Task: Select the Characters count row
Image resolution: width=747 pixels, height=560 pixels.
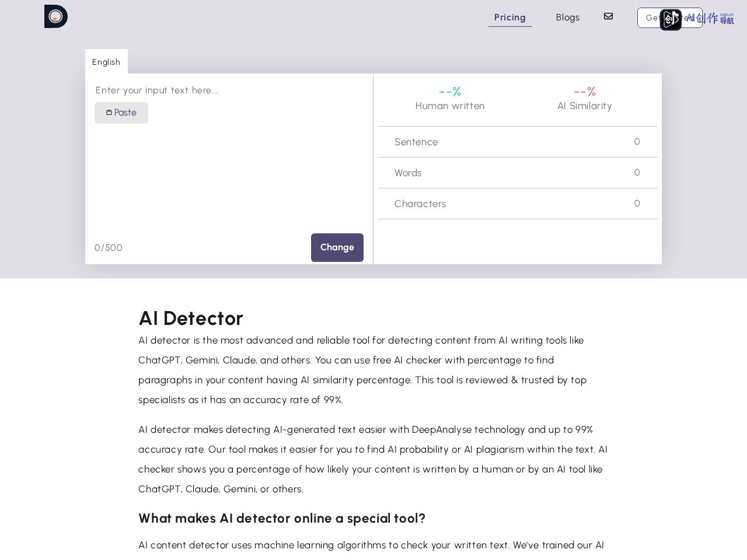Action: click(518, 204)
